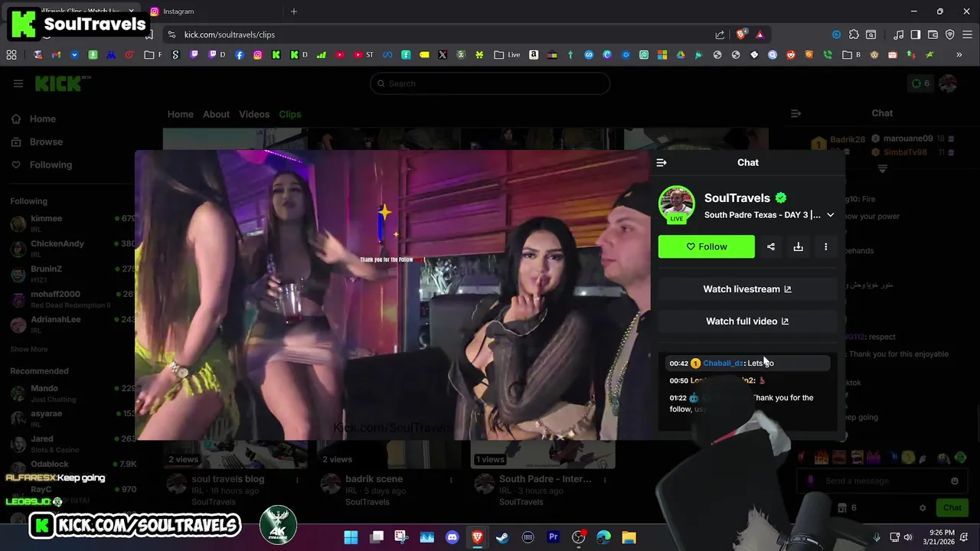Collapse the right chat panel icon

[795, 113]
